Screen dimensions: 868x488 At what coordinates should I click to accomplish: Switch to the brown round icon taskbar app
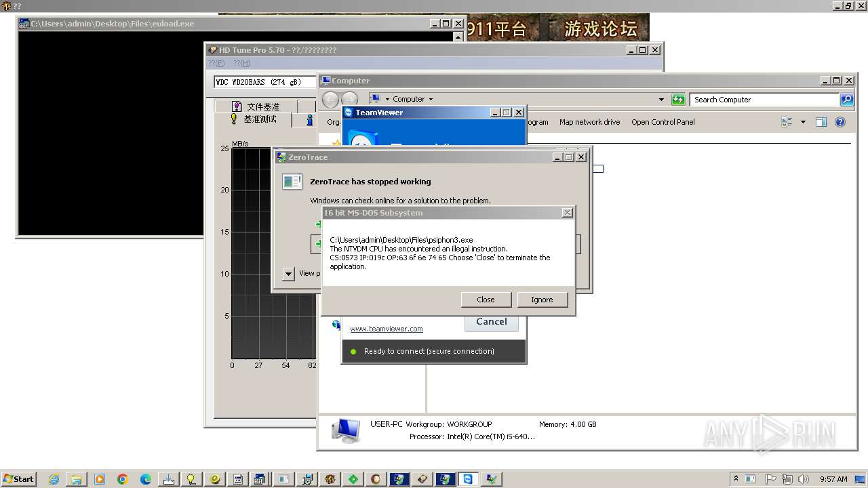tap(376, 479)
